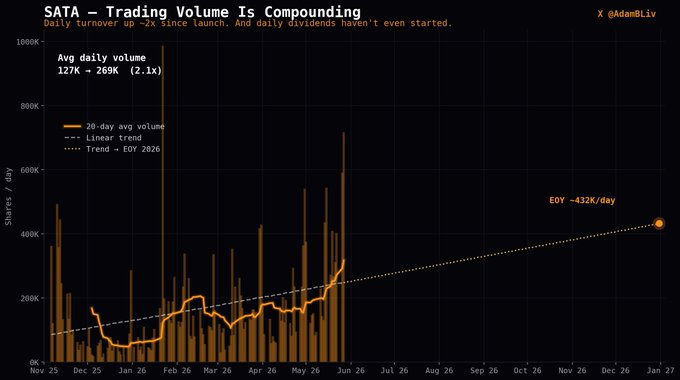680x380 pixels.
Task: Click the 'Dec 25' x-axis label
Action: [87, 370]
